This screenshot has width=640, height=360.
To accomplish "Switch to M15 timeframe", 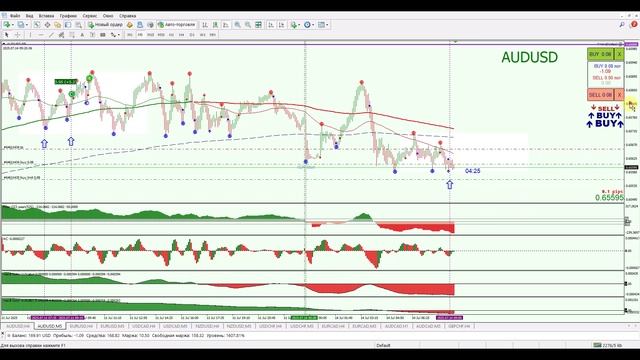I will pos(151,35).
